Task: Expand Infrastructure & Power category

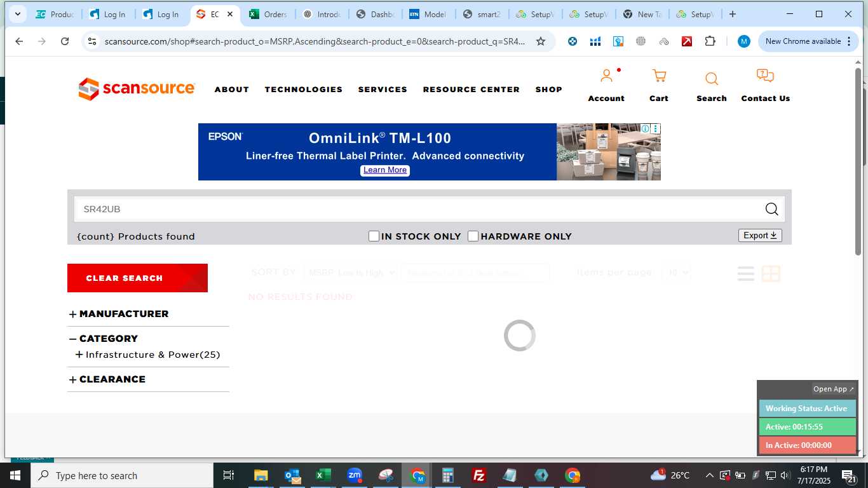Action: (79, 355)
